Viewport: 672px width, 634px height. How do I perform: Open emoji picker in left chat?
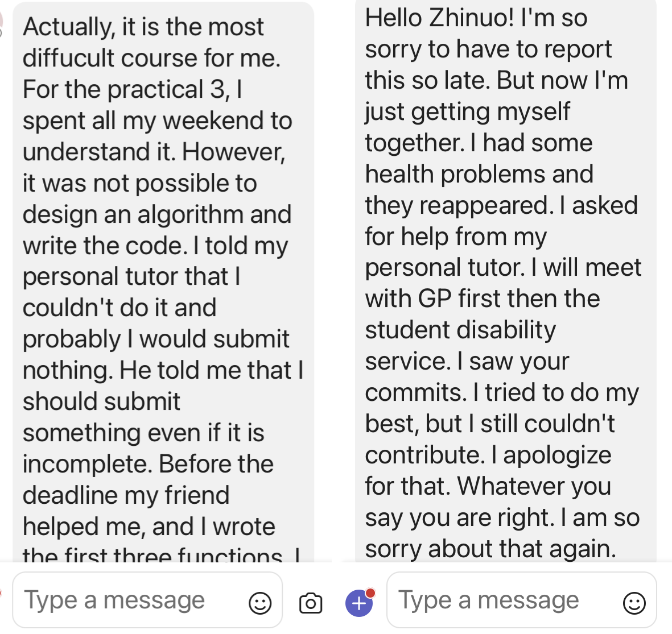point(260,603)
